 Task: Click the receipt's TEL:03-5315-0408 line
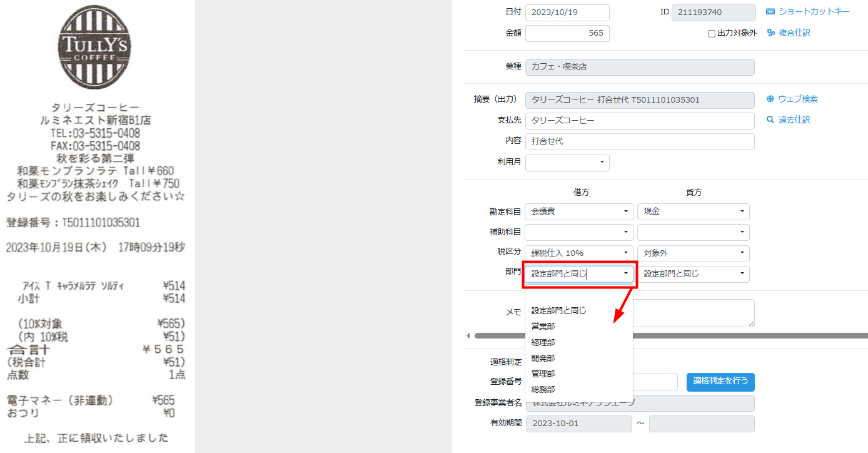(95, 133)
